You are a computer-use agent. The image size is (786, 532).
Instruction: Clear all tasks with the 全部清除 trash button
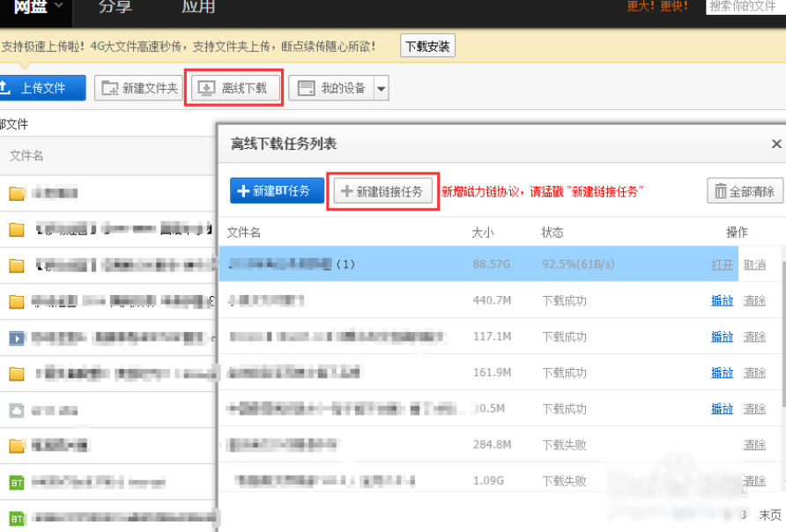pyautogui.click(x=745, y=191)
